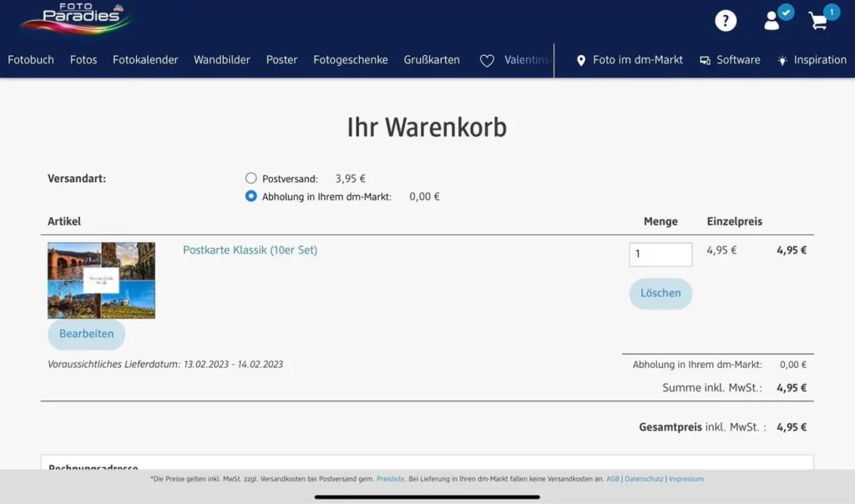Open the Grußkarten menu

point(432,60)
